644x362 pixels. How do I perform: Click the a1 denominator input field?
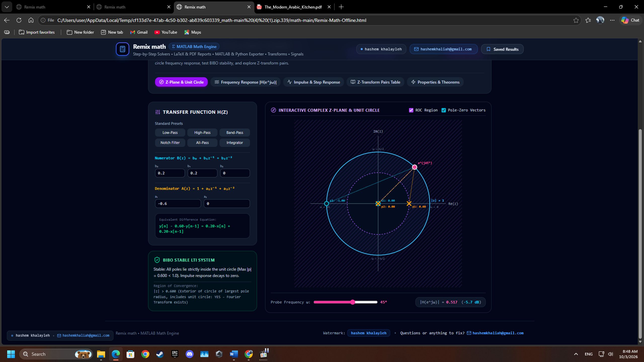pyautogui.click(x=178, y=203)
